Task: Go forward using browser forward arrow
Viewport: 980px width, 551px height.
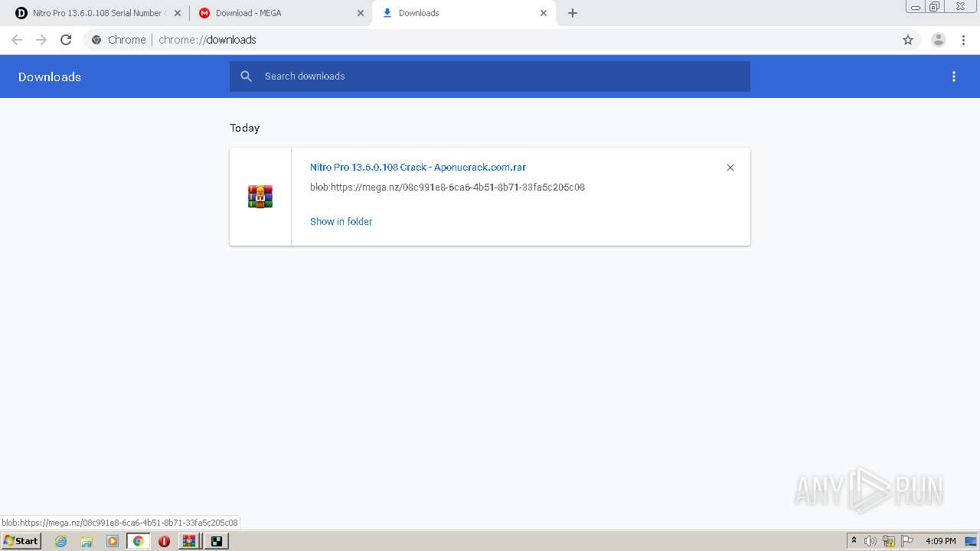Action: tap(41, 40)
